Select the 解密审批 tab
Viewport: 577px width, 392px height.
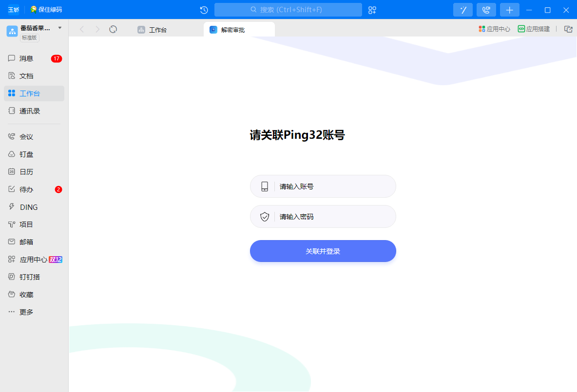click(233, 30)
